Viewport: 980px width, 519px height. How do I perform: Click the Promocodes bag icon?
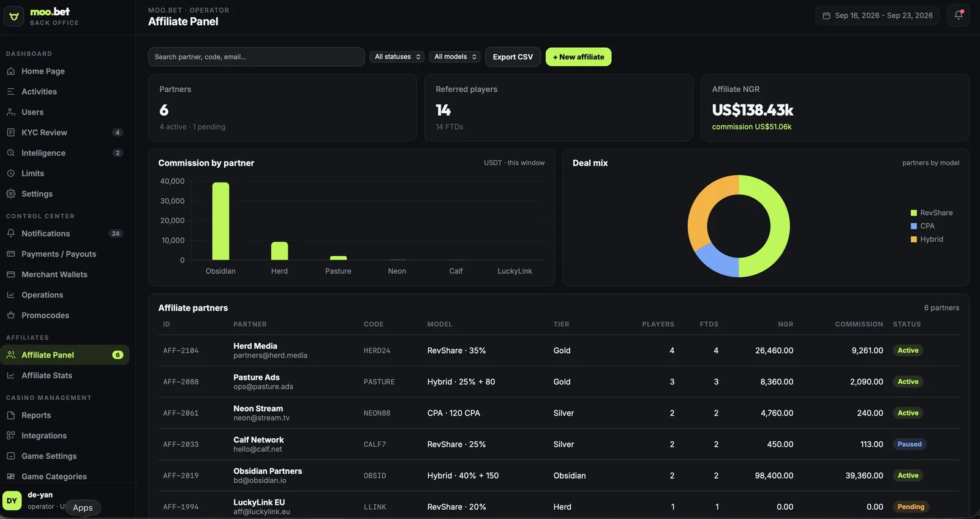pos(10,315)
